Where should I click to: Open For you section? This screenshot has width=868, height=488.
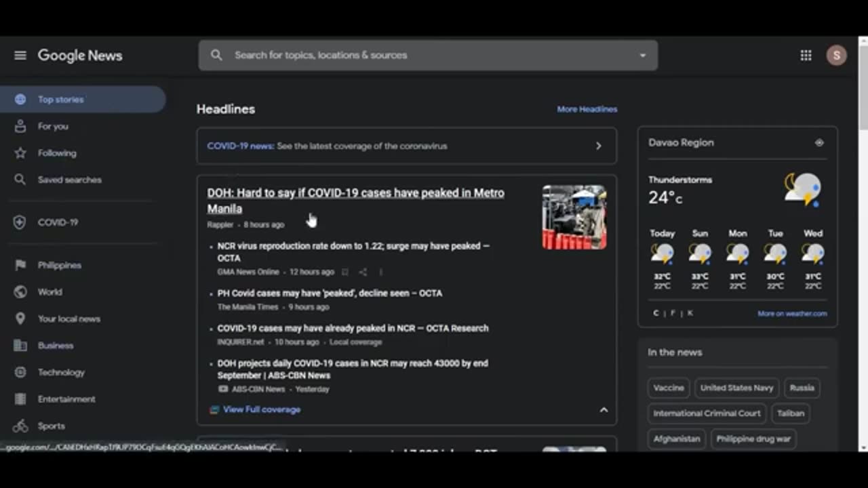coord(53,126)
